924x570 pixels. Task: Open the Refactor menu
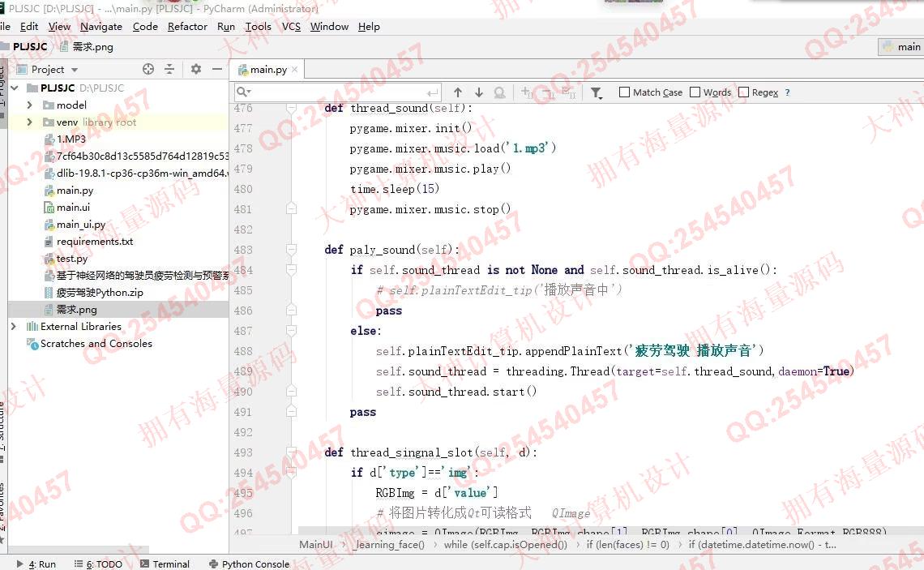(187, 27)
